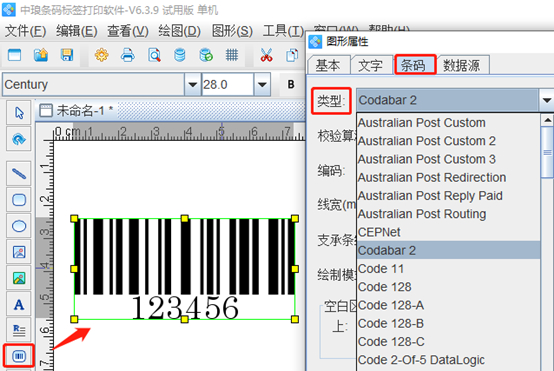Screen dimensions: 554x371
Task: Choose Code 128-C barcode type
Action: pos(448,342)
